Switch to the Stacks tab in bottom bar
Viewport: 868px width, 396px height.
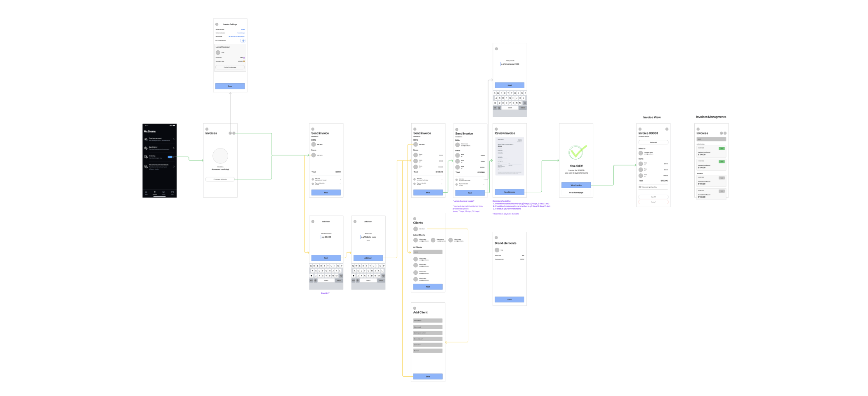(163, 193)
